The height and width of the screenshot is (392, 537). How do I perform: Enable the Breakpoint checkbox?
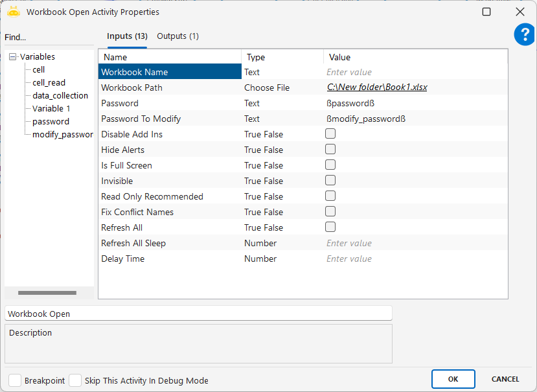[x=15, y=380]
